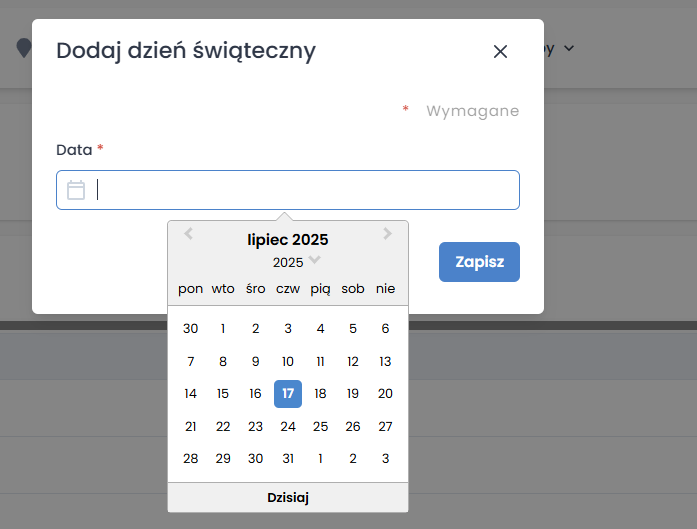Go to the previous month in the calendar
The width and height of the screenshot is (697, 529).
click(188, 235)
